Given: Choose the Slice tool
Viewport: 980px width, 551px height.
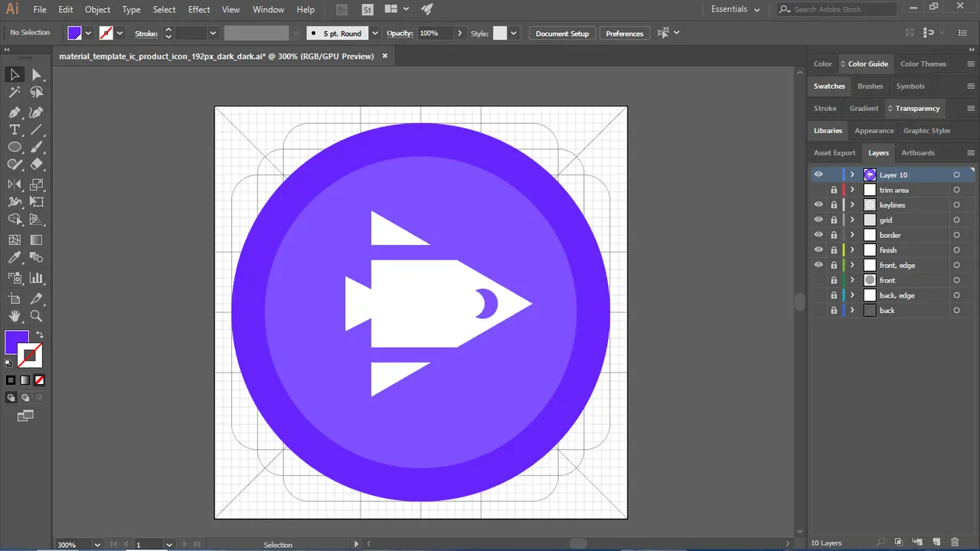Looking at the screenshot, I should coord(37,298).
